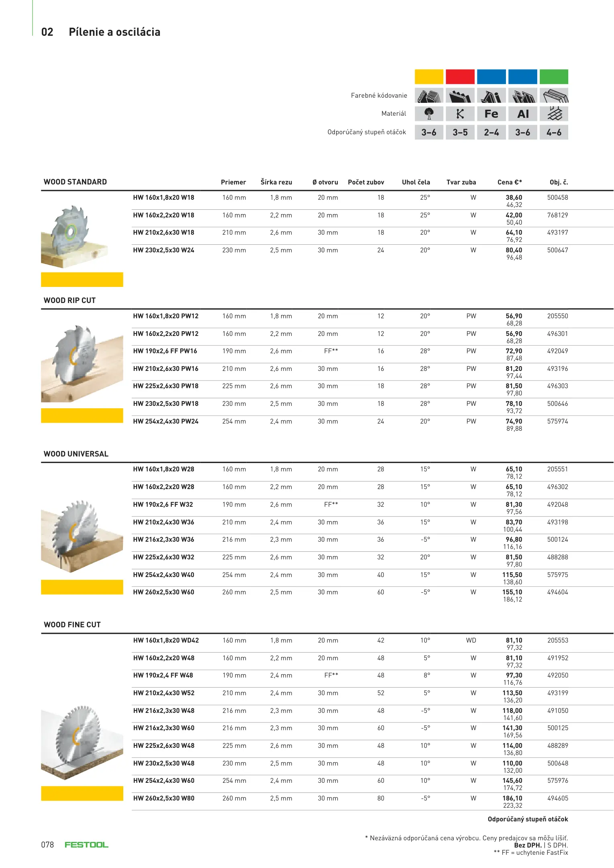The image size is (614, 868).
Task: Select the Al aluminium material icon
Action: click(x=522, y=114)
